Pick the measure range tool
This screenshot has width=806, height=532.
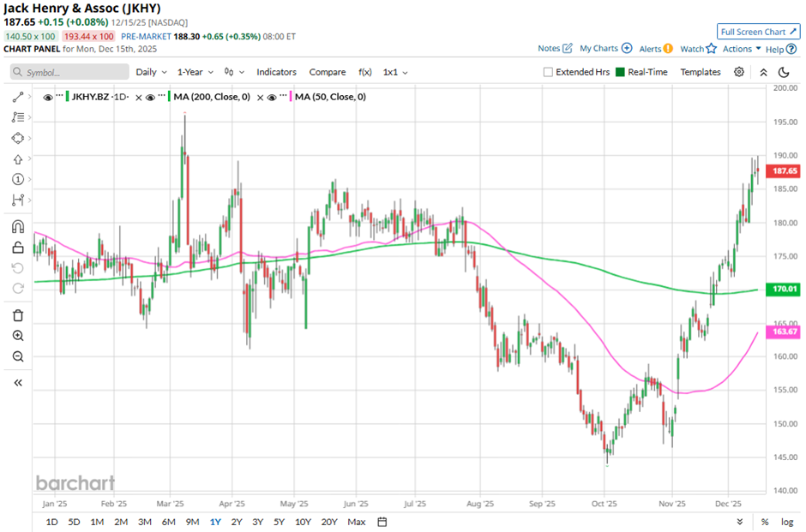pos(18,200)
